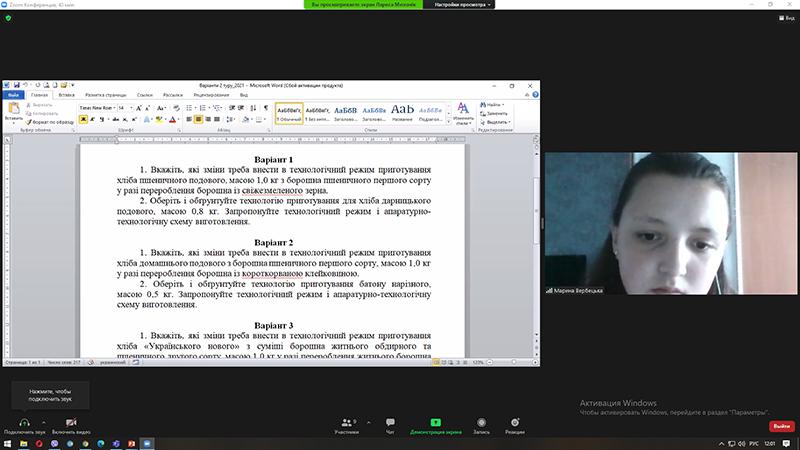
Task: Expand the View Options dropdown
Action: coord(463,5)
